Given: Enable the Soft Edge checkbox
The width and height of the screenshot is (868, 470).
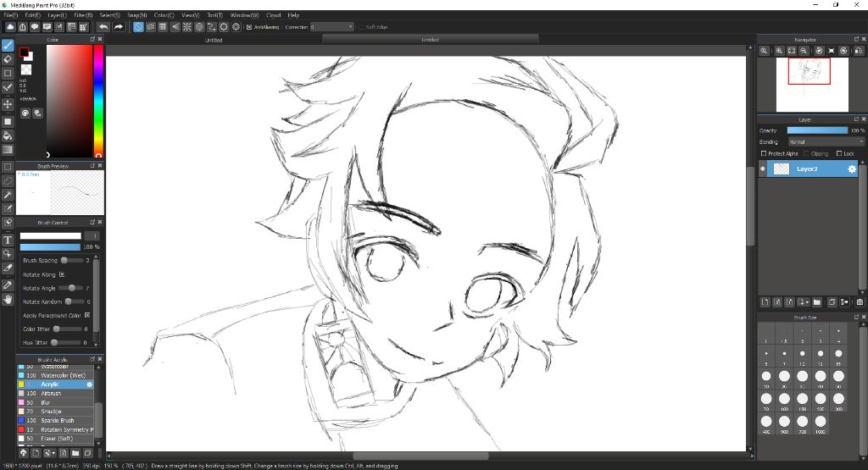Looking at the screenshot, I should coord(361,27).
